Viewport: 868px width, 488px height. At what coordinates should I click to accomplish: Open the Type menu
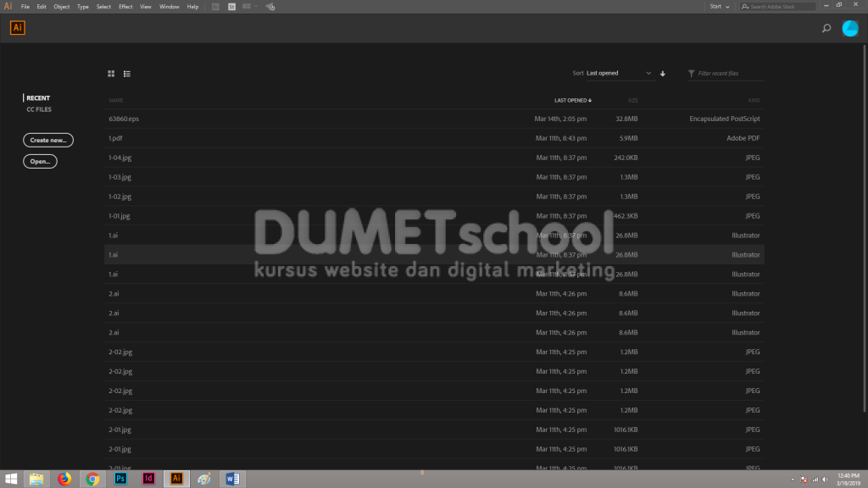tap(83, 7)
